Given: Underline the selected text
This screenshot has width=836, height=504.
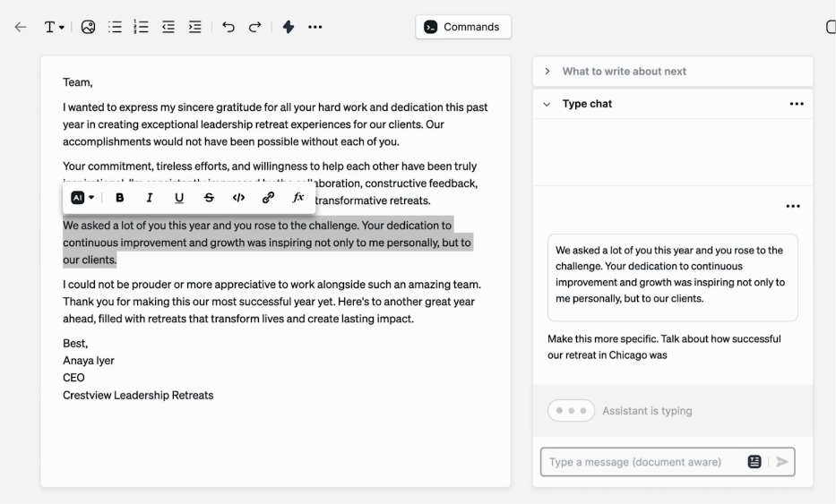Looking at the screenshot, I should [179, 198].
